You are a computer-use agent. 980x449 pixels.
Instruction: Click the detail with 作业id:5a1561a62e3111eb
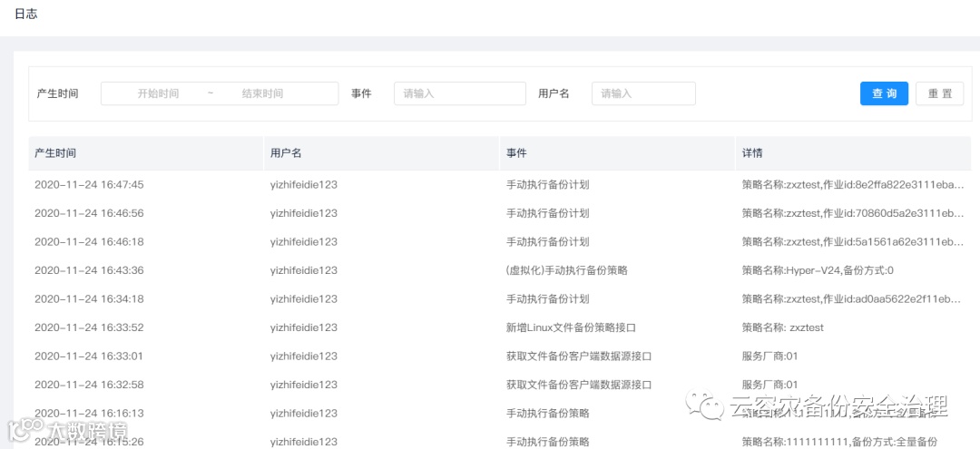[x=852, y=241]
